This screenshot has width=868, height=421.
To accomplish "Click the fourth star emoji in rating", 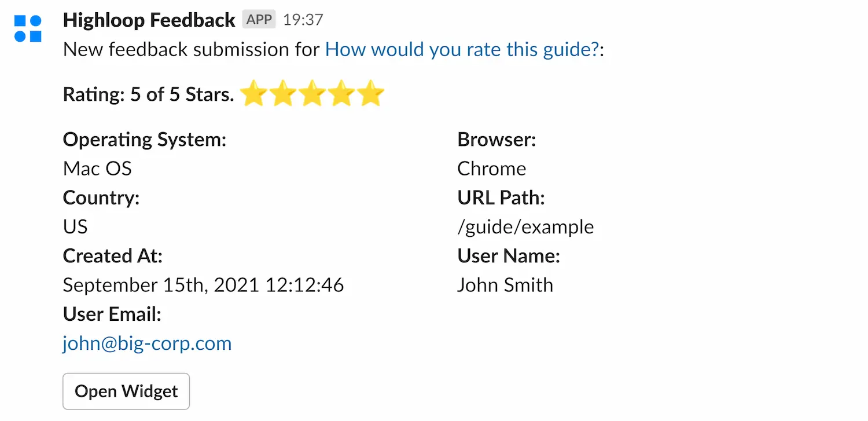I will click(341, 94).
